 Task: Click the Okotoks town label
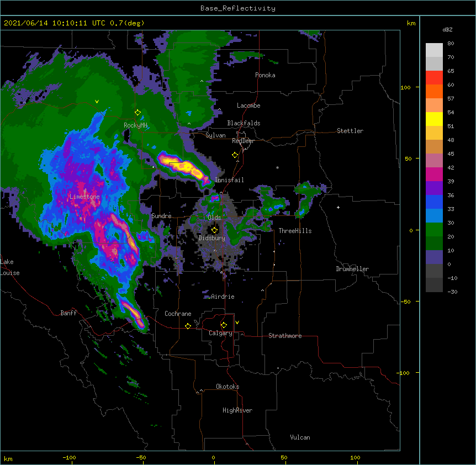tap(228, 387)
